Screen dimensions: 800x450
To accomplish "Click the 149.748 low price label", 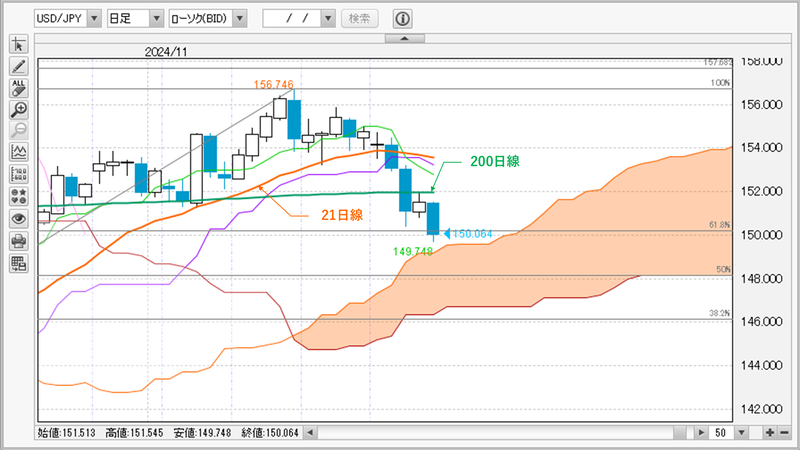I will coord(413,252).
